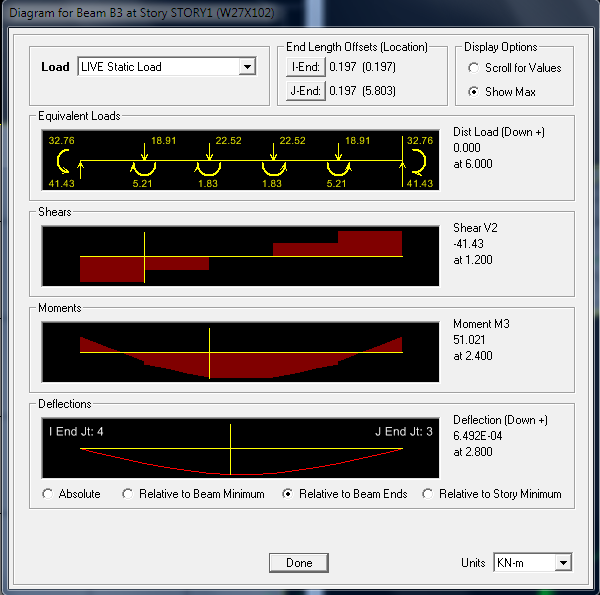
Task: Click the LIVE Static Load combo box
Action: (167, 67)
